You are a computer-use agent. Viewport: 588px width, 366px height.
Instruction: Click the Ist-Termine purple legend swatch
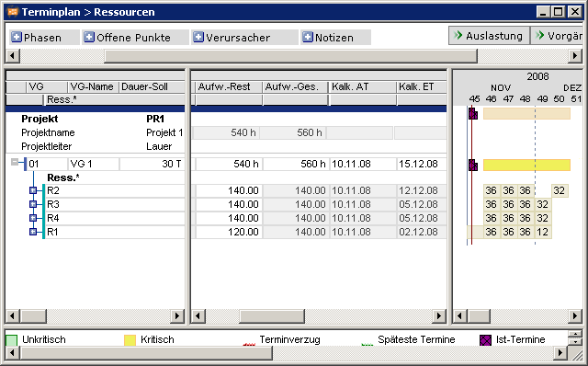pos(486,340)
